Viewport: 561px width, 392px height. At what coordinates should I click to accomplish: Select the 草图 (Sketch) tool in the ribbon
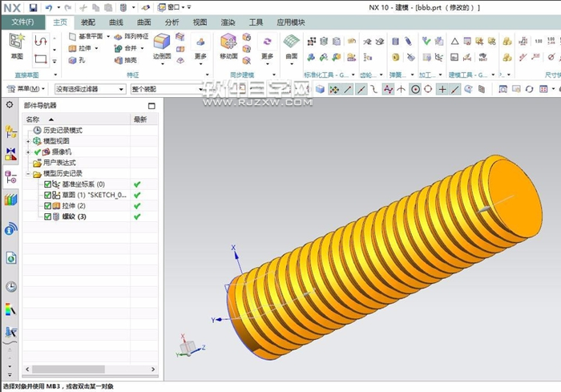pos(17,45)
